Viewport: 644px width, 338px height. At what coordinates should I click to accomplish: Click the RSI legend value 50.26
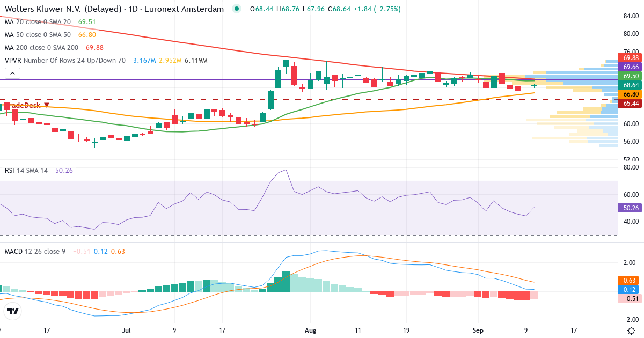tap(64, 170)
